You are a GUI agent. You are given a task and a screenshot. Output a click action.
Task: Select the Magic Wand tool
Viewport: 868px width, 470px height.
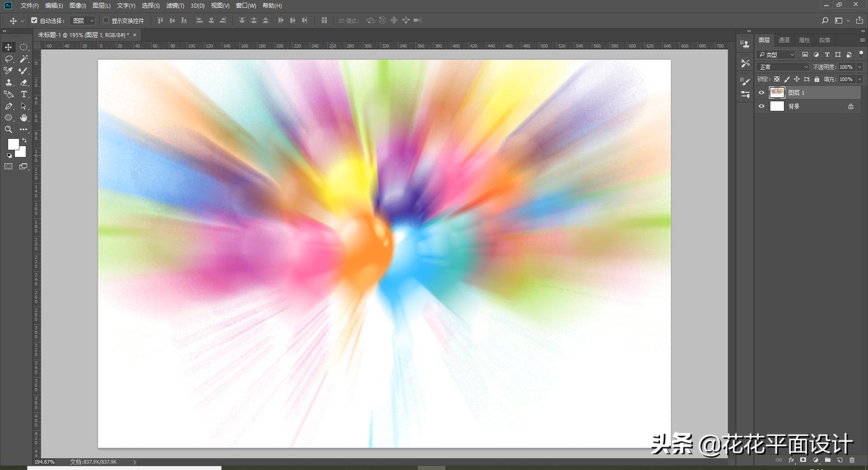24,59
